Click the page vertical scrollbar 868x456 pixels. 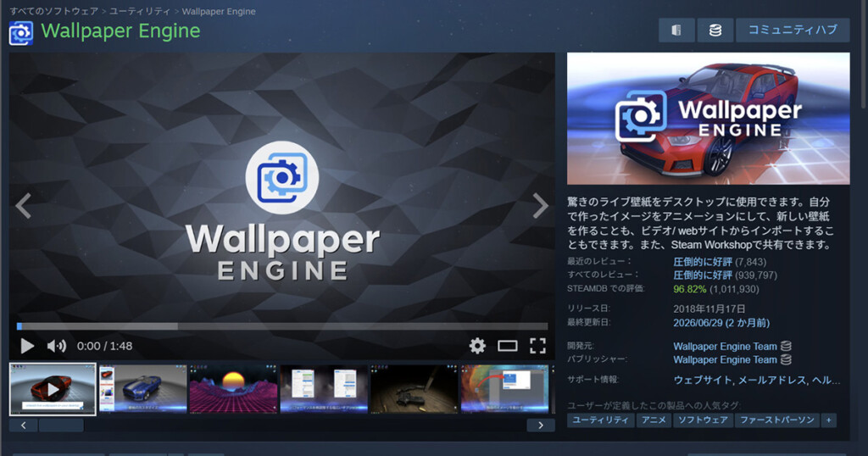[x=864, y=54]
